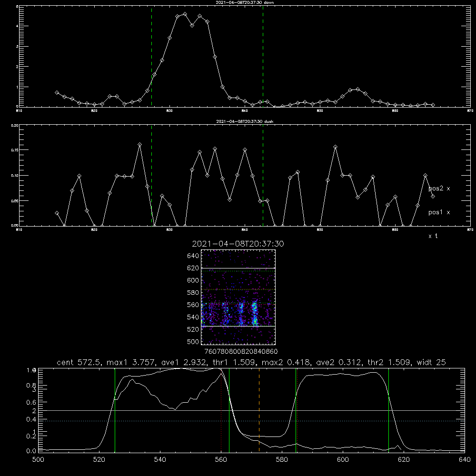Click the left green dashed marker in dawn plot

click(151, 56)
